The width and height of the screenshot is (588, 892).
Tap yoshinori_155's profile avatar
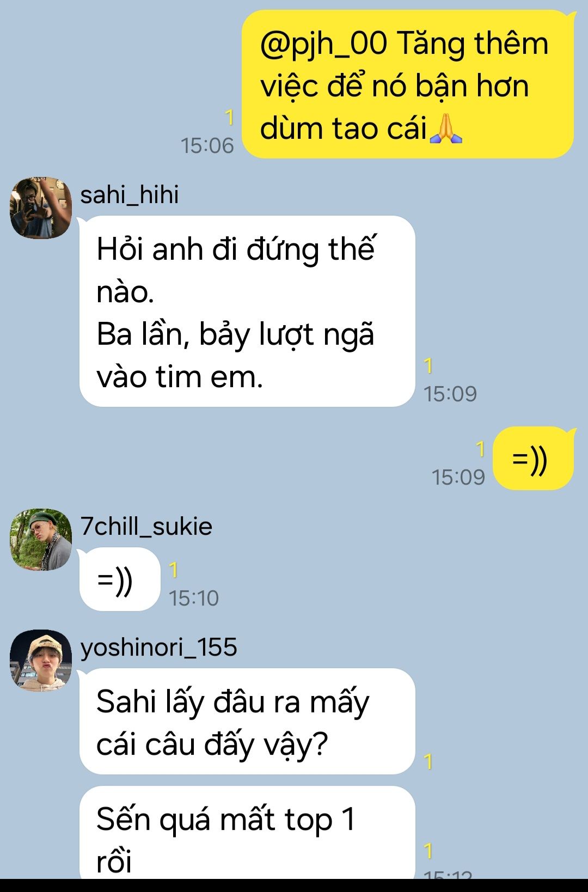coord(41,661)
